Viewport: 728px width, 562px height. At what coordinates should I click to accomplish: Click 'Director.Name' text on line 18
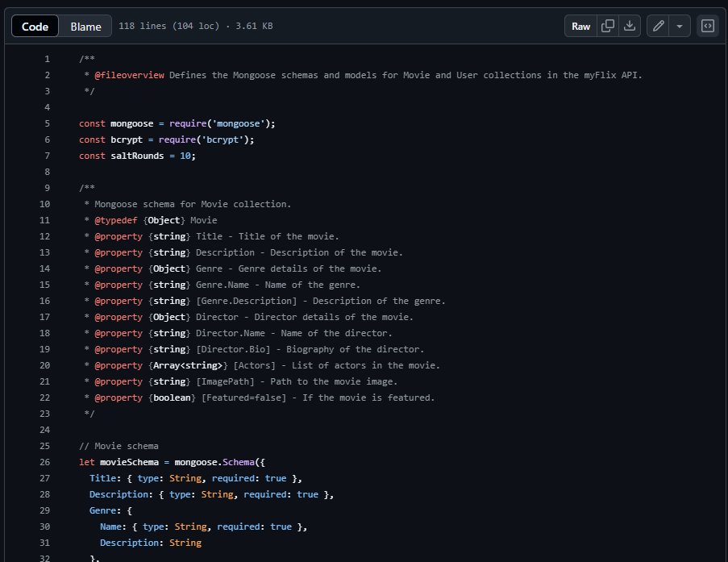point(231,334)
